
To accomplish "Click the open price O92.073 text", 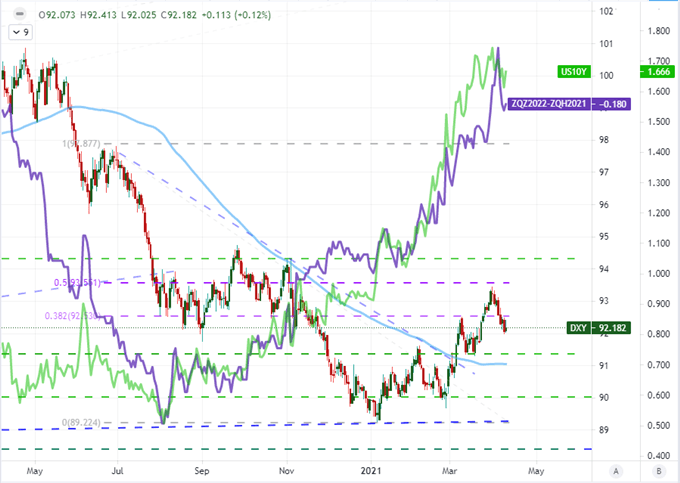I will (56, 15).
